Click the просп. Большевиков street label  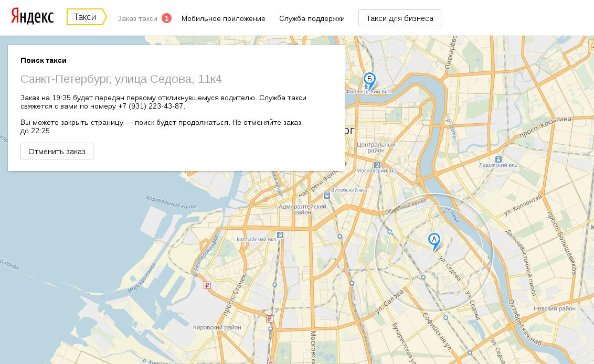click(x=562, y=243)
